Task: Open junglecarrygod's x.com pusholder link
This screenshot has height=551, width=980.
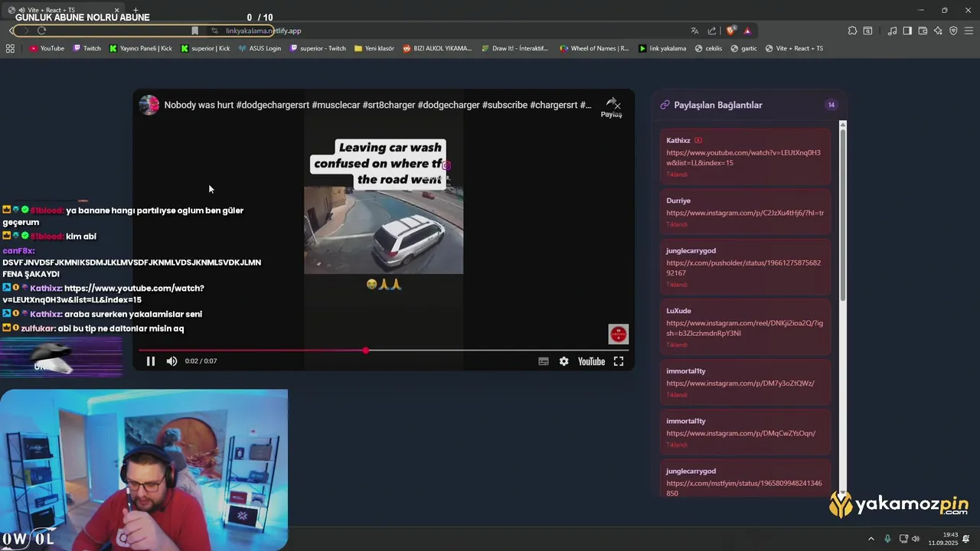Action: (743, 268)
